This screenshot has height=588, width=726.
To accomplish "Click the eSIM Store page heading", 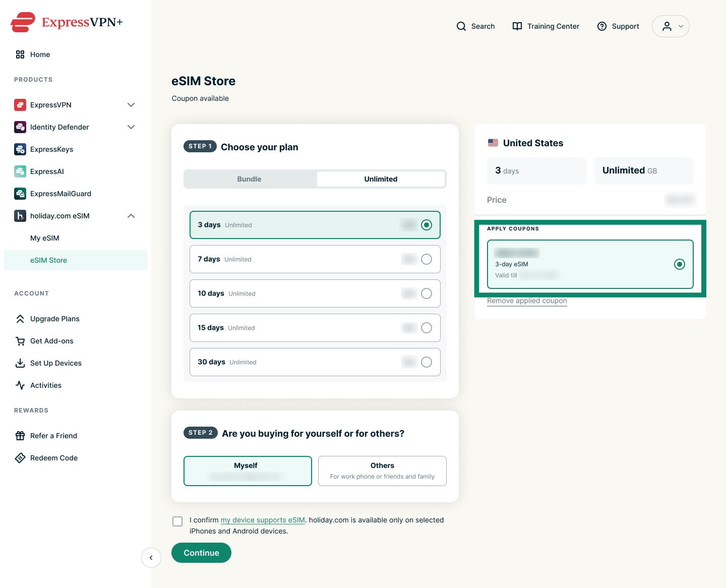I will (x=204, y=81).
